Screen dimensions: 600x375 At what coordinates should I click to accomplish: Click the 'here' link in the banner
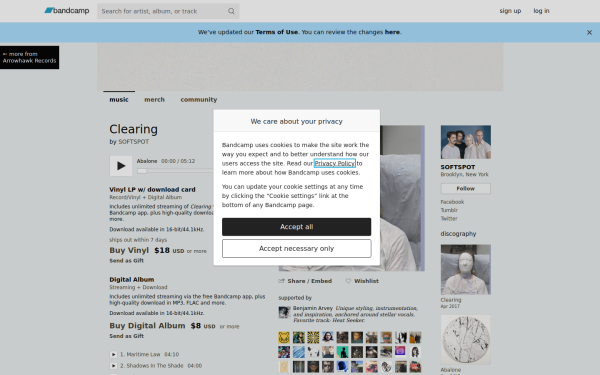pos(392,32)
